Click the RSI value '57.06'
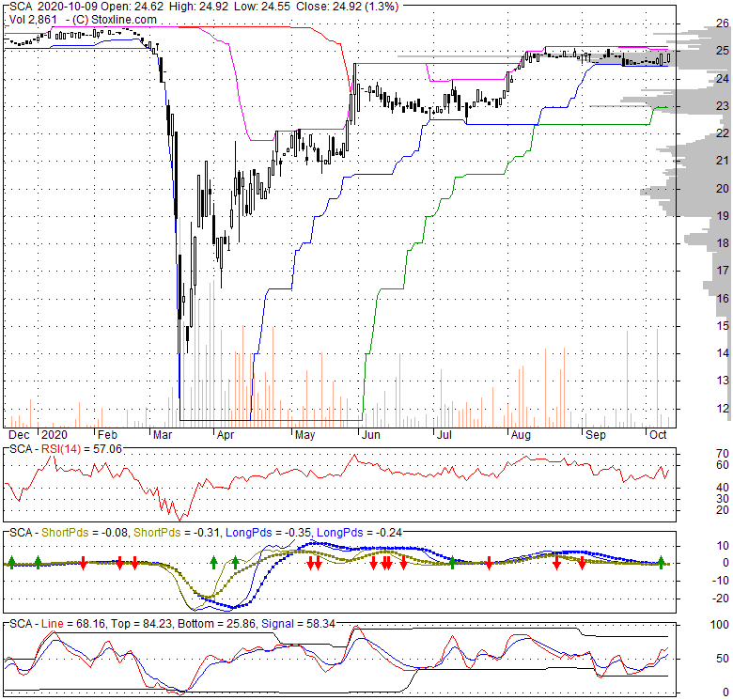The width and height of the screenshot is (733, 700). [107, 449]
